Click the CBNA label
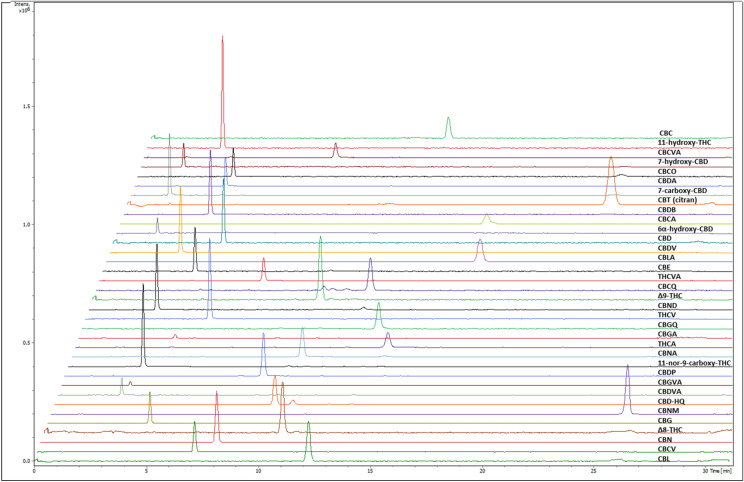 click(667, 353)
